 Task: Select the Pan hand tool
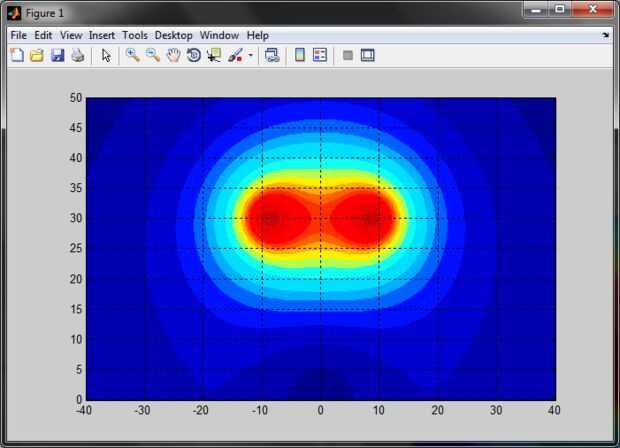(x=173, y=55)
